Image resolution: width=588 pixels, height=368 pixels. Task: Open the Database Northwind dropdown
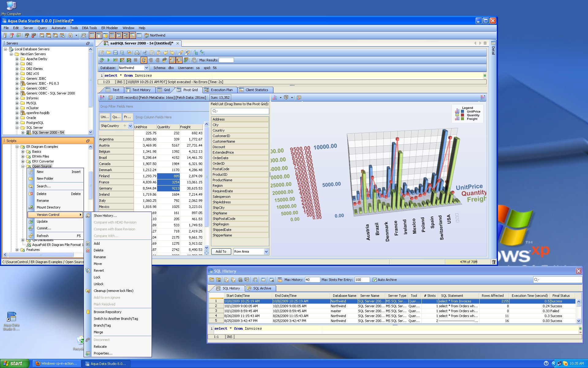146,68
